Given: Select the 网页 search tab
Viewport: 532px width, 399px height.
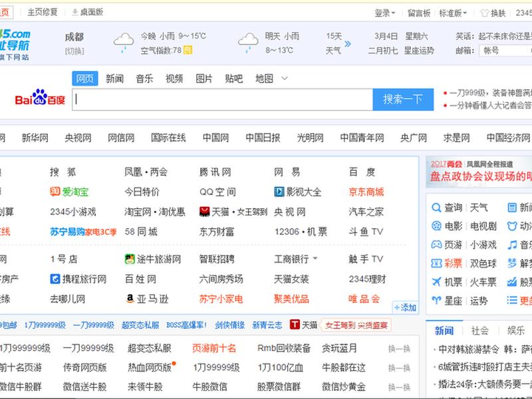Looking at the screenshot, I should coord(85,78).
